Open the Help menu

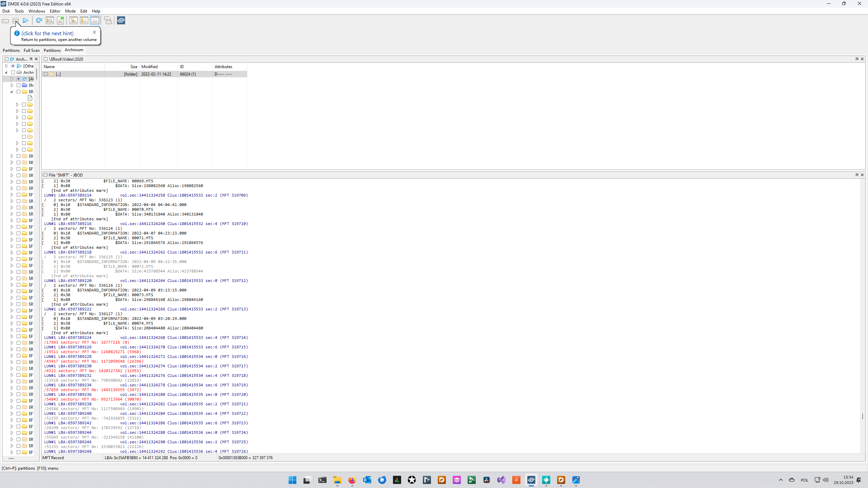[x=96, y=11]
